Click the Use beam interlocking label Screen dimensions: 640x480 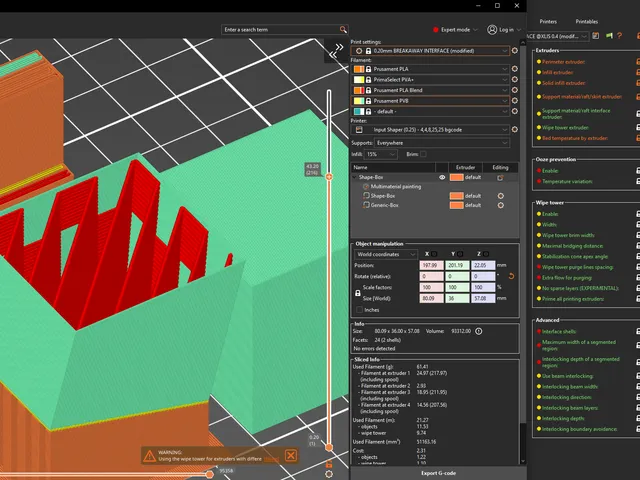(x=568, y=376)
